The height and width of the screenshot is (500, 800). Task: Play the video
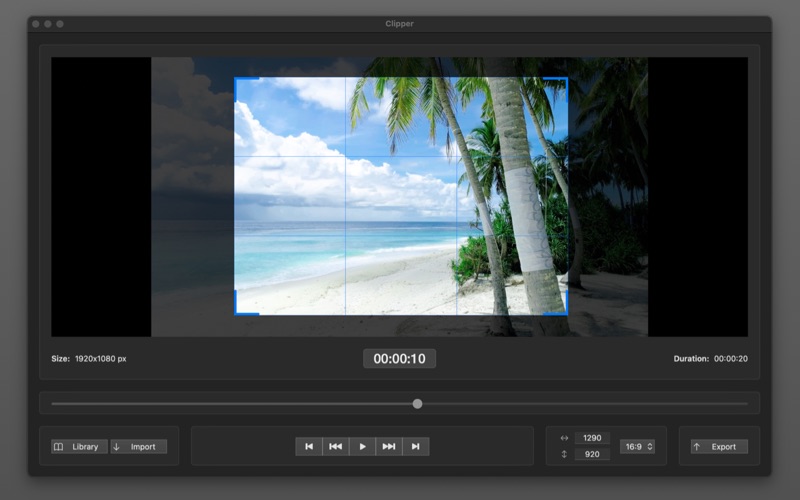[x=362, y=446]
